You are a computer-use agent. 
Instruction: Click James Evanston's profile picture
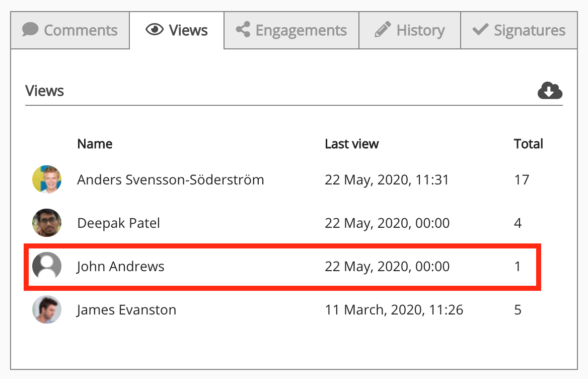(47, 309)
